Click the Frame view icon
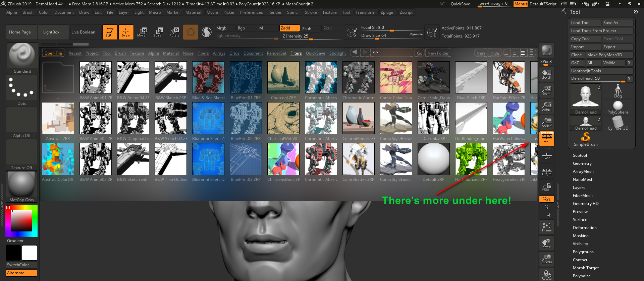Screen dimensions: 644x281 (x=546, y=227)
